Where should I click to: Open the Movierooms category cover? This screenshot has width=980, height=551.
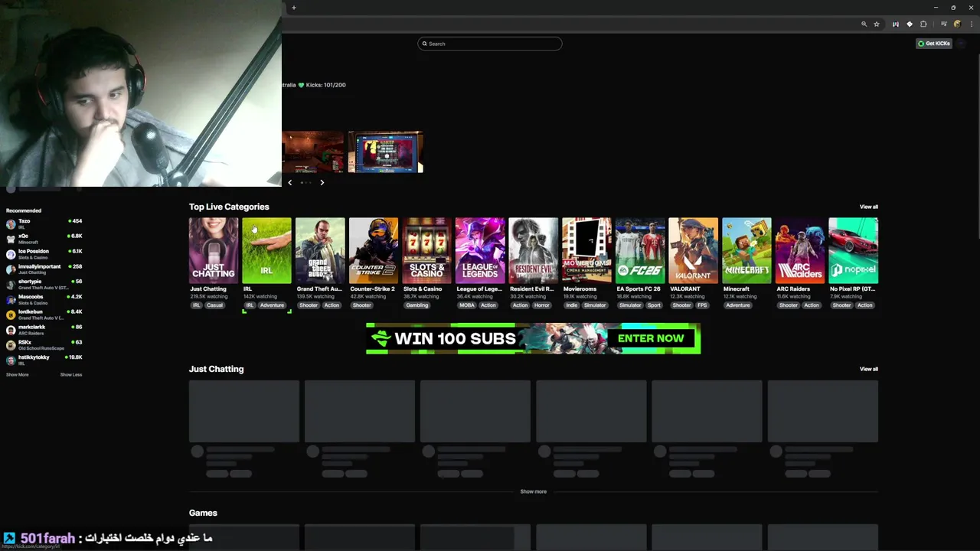pyautogui.click(x=586, y=250)
